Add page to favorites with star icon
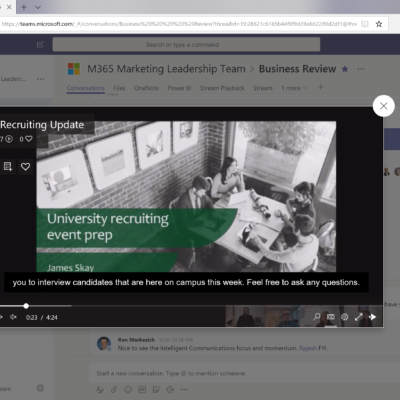The height and width of the screenshot is (400, 400). [x=379, y=24]
